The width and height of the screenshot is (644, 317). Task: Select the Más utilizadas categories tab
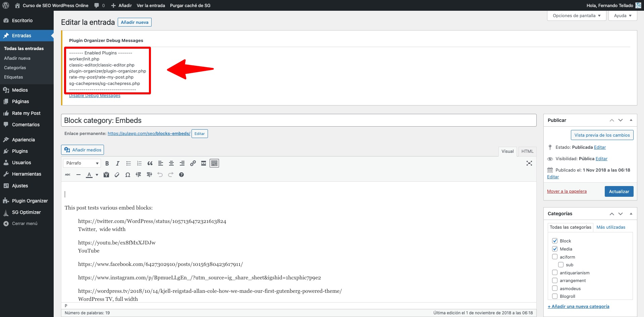coord(611,227)
